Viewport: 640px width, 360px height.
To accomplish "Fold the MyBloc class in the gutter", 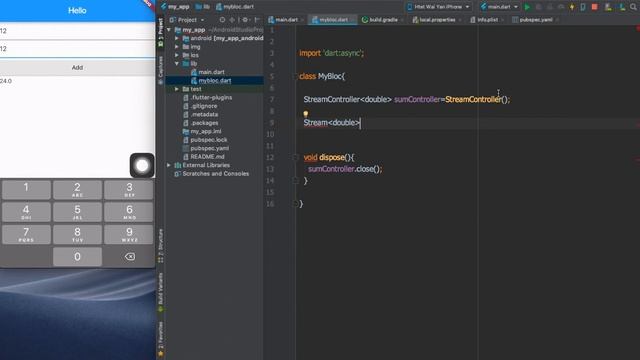I will [296, 76].
